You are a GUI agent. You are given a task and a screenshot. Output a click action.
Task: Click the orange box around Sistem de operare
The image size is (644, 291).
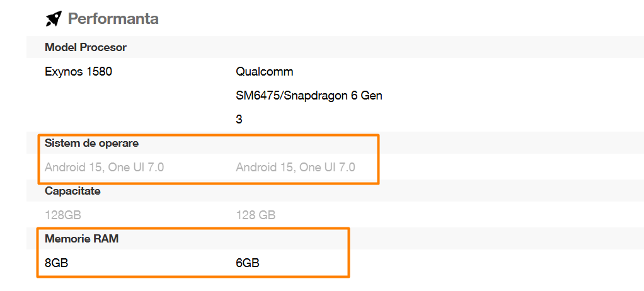(x=208, y=159)
